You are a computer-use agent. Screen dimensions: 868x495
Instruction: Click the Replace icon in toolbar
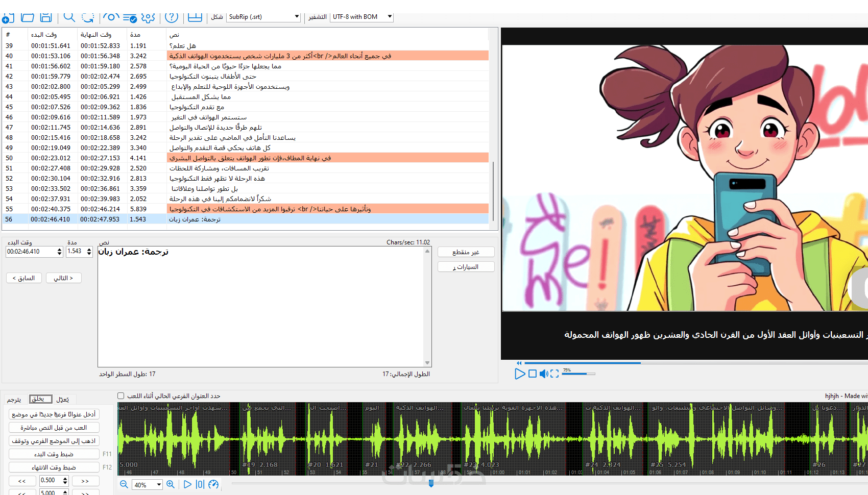point(88,17)
